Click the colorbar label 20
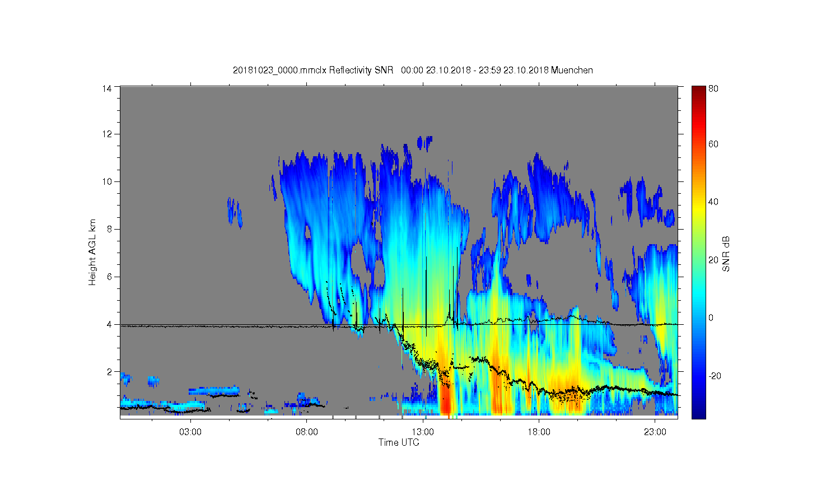The image size is (840, 504). pos(713,260)
